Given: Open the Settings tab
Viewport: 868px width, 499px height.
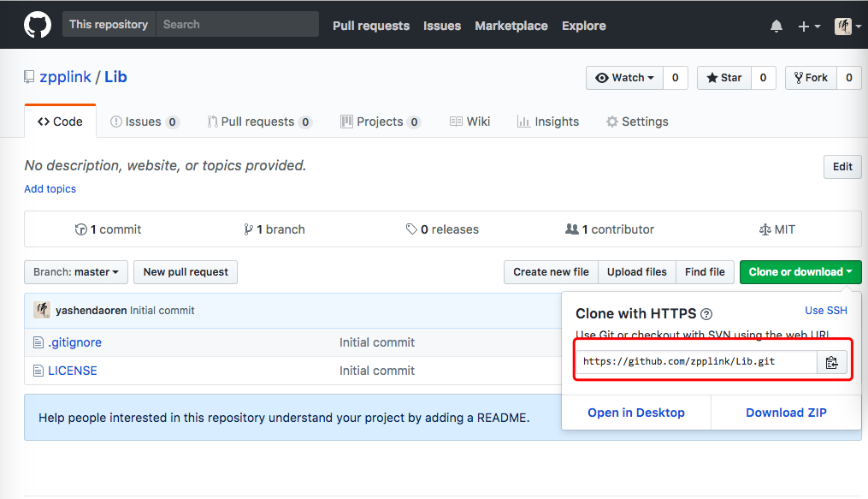Looking at the screenshot, I should [636, 122].
